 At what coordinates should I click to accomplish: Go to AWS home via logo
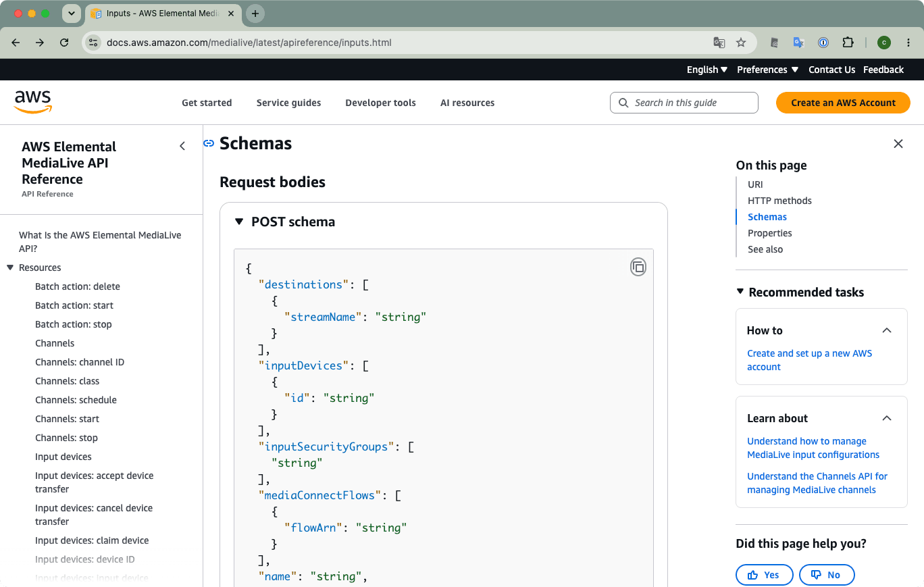pos(33,103)
